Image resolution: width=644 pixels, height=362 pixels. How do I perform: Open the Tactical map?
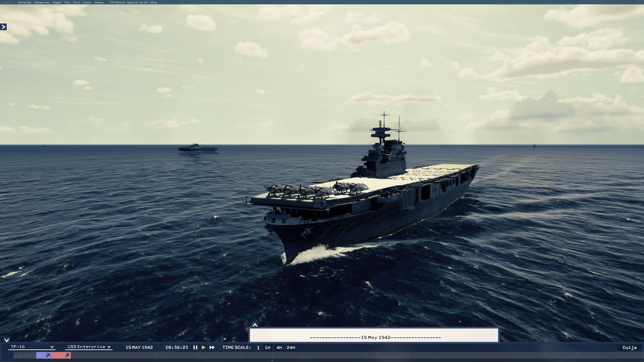[x=24, y=2]
